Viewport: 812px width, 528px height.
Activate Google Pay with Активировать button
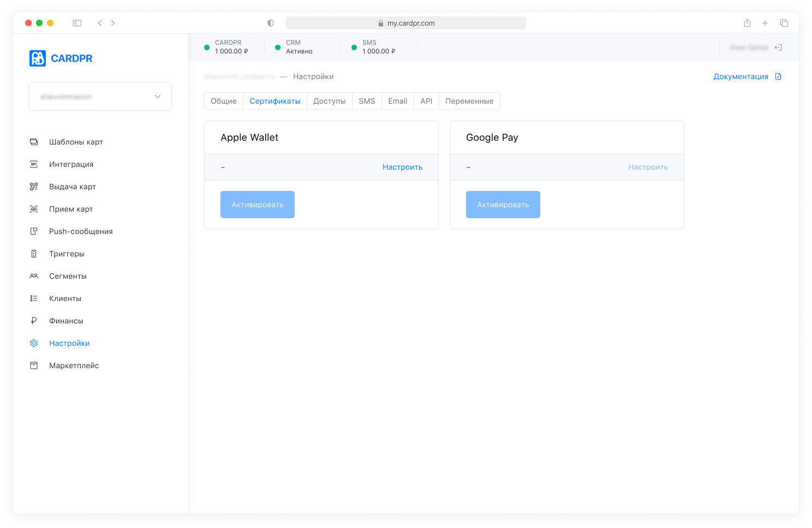[x=503, y=205]
